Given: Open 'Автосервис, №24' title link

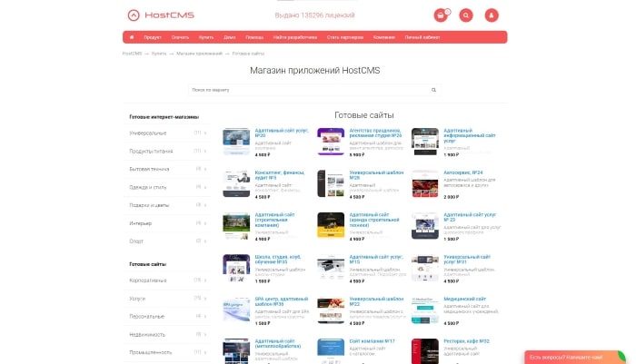Looking at the screenshot, I should 462,172.
